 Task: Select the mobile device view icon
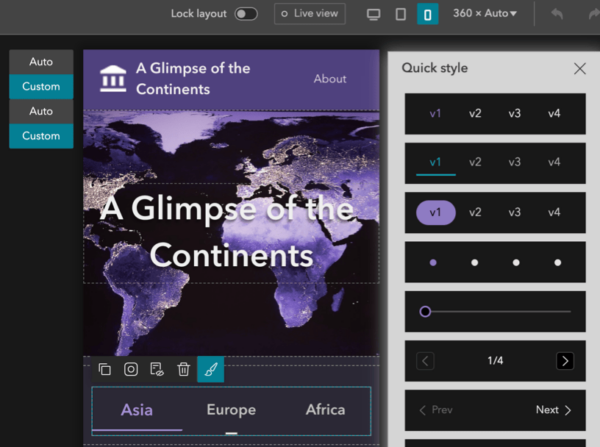[x=427, y=15]
